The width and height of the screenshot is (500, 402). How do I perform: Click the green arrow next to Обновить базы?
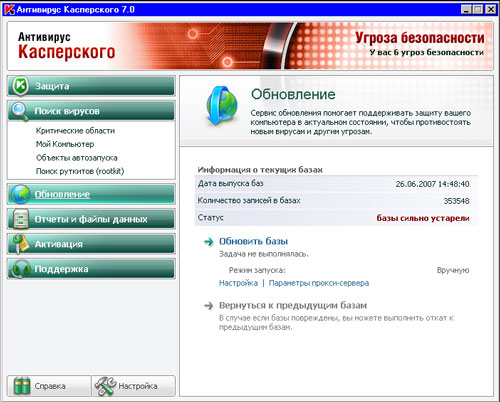[209, 242]
